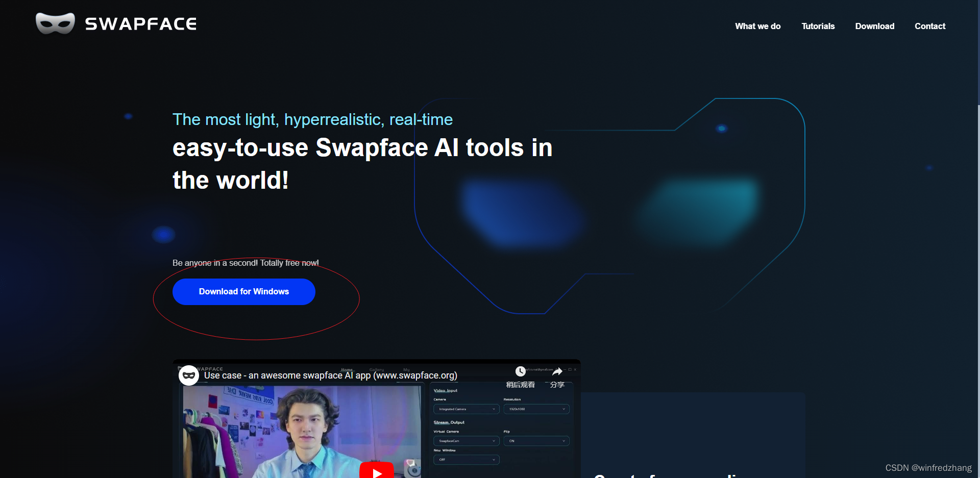Click the Download for Windows button
The image size is (980, 478).
(x=244, y=292)
